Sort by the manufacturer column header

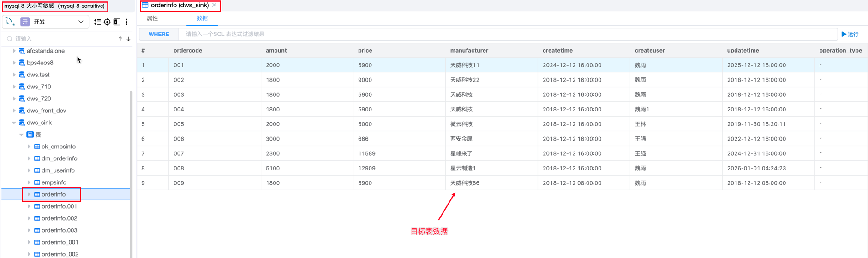469,50
